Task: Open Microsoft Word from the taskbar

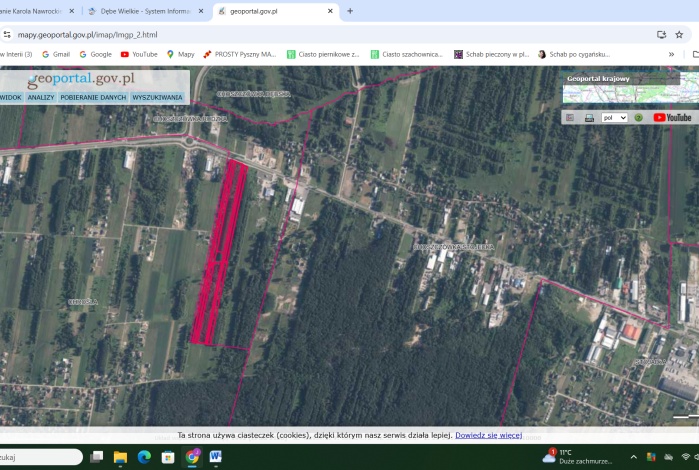Action: 216,457
